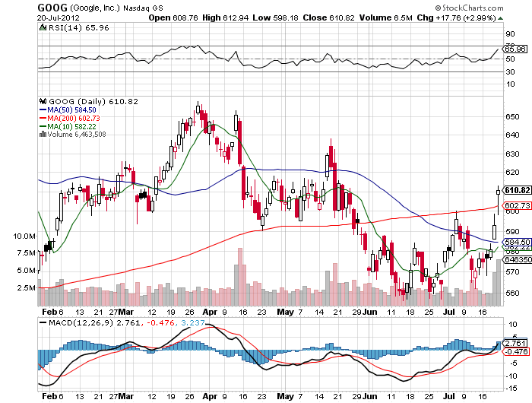Click the High 612.94 value
The height and width of the screenshot is (403, 532).
[225, 17]
